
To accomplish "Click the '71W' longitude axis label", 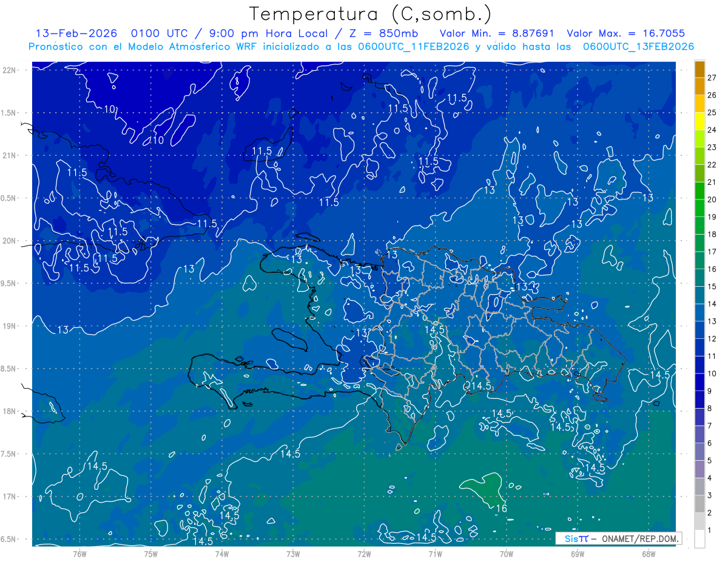I will click(435, 554).
